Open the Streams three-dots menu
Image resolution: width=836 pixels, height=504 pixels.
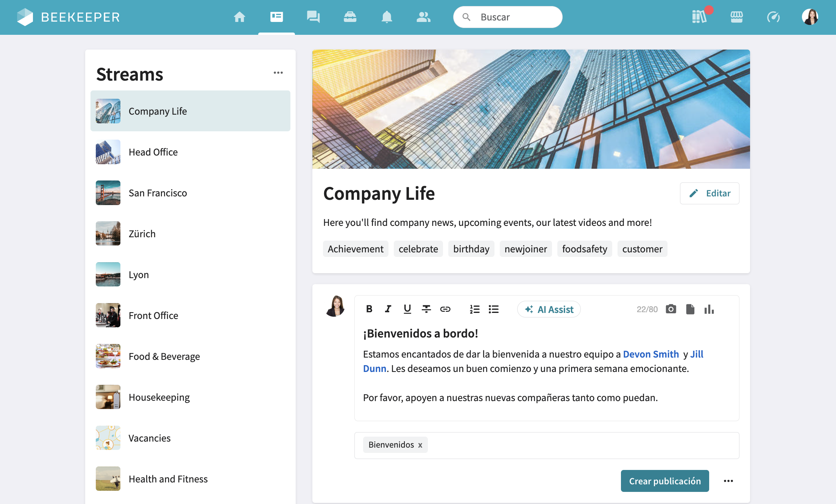coord(278,73)
